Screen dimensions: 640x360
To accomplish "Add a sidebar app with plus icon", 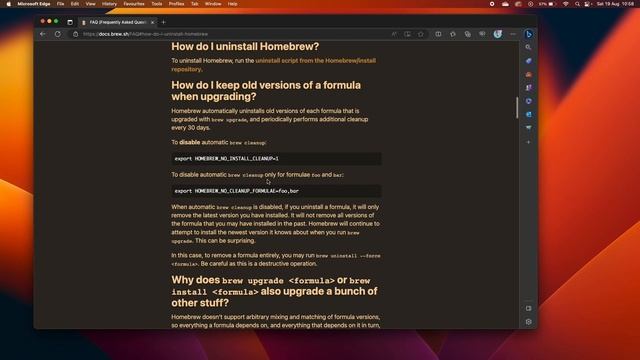I will click(x=528, y=142).
